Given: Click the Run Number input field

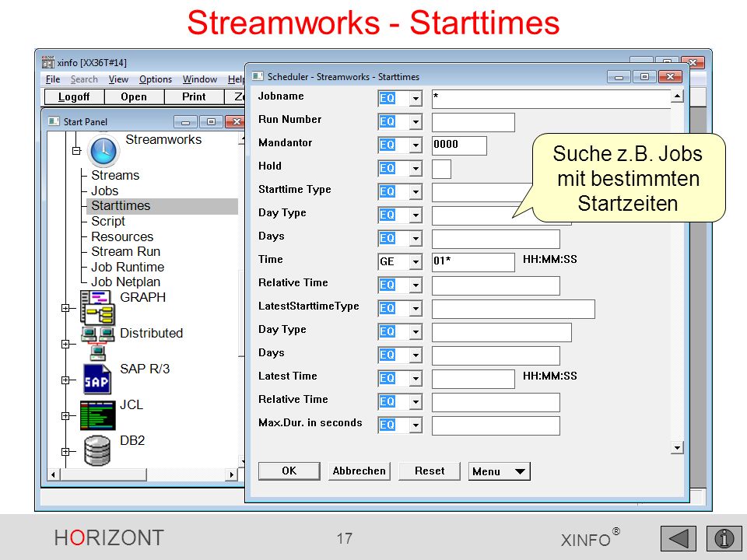Looking at the screenshot, I should (473, 122).
